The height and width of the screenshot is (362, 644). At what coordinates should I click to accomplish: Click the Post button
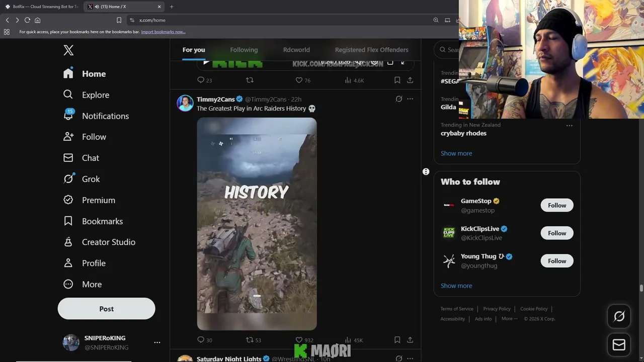[106, 309]
